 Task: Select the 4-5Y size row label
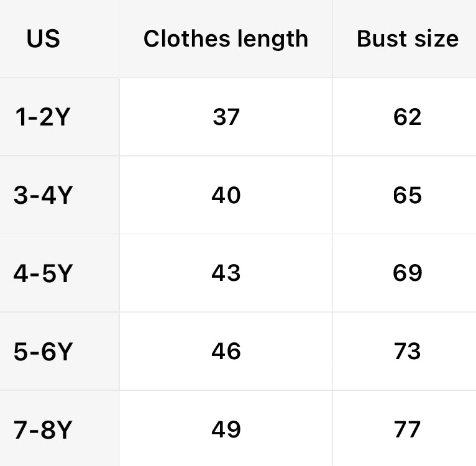click(x=43, y=273)
